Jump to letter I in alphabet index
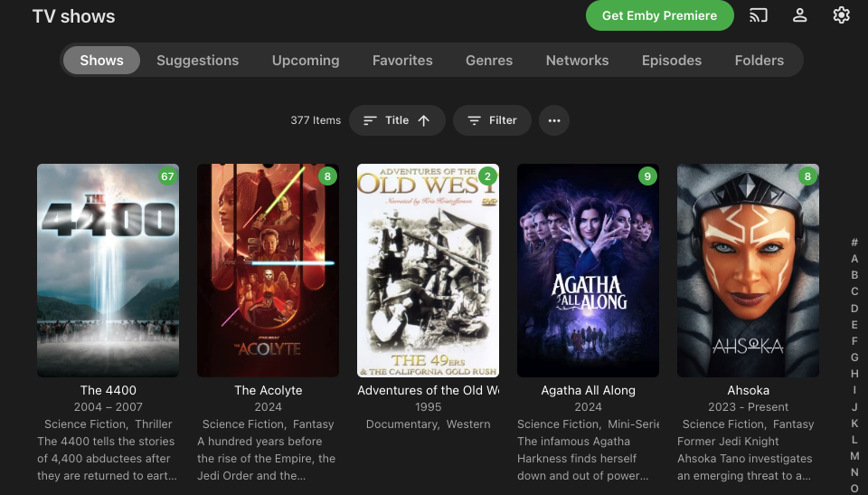The width and height of the screenshot is (868, 495). pyautogui.click(x=854, y=390)
